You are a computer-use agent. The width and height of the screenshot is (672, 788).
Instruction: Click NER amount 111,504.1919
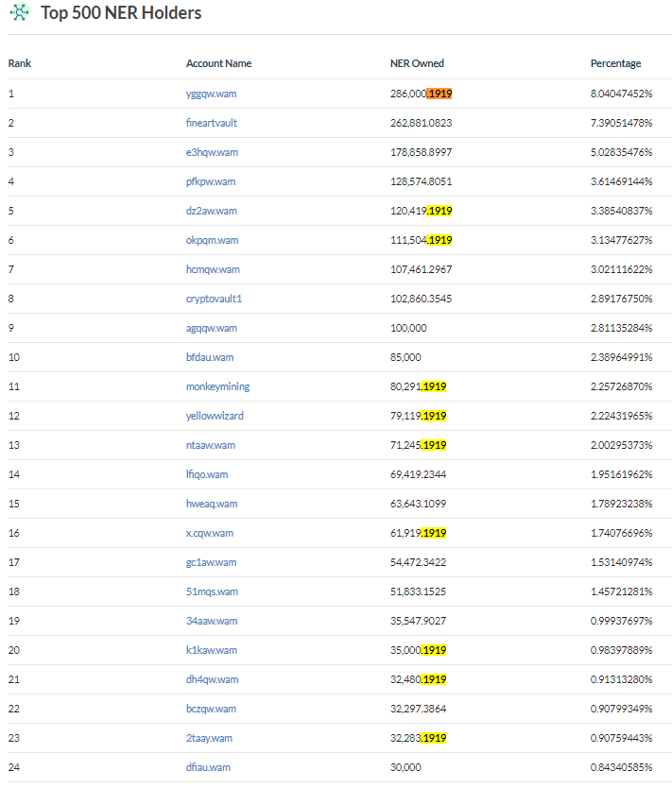coord(422,240)
